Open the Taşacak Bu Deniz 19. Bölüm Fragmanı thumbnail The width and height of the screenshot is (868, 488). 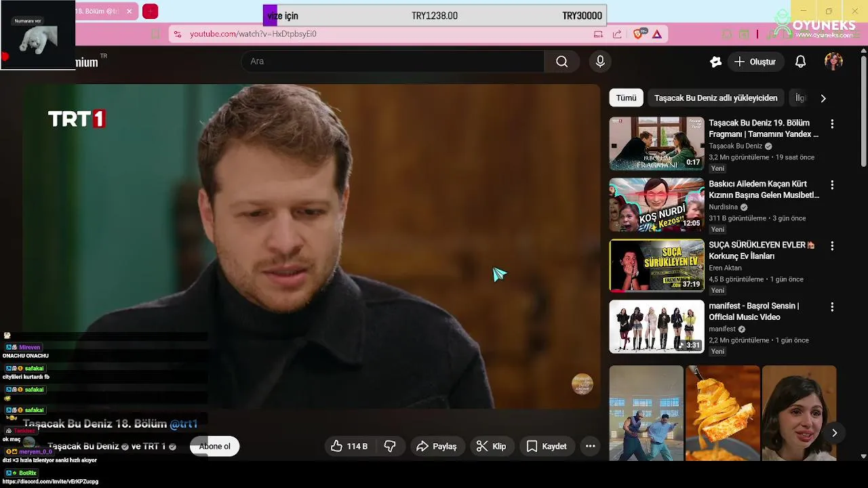pyautogui.click(x=656, y=144)
